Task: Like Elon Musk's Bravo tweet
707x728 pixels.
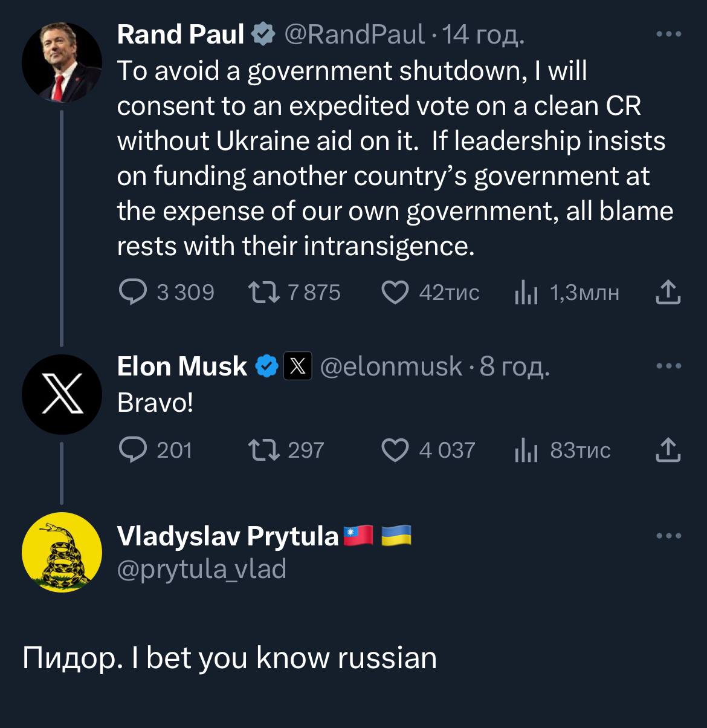Action: pyautogui.click(x=395, y=450)
